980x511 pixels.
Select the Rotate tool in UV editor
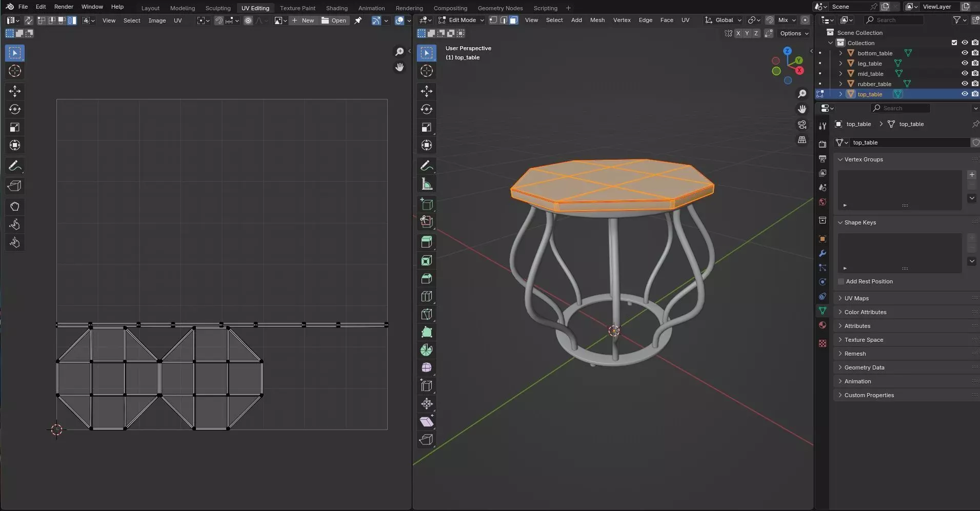point(15,109)
